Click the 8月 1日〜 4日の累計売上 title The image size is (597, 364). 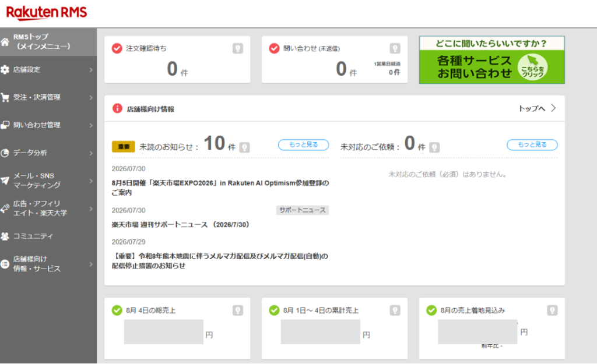[321, 310]
